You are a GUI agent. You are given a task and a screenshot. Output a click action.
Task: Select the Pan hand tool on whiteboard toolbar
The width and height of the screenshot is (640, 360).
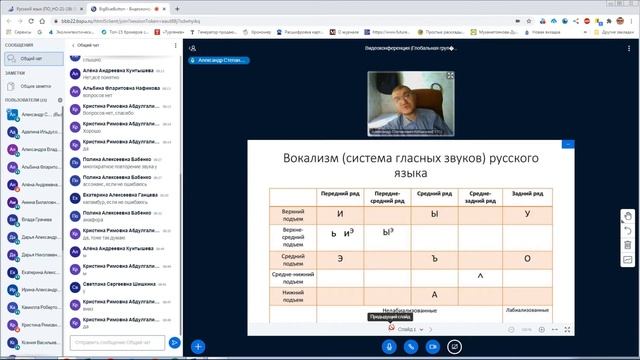coord(628,216)
